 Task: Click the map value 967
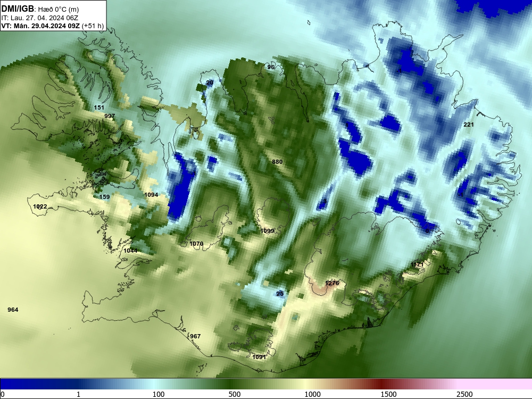tap(195, 336)
